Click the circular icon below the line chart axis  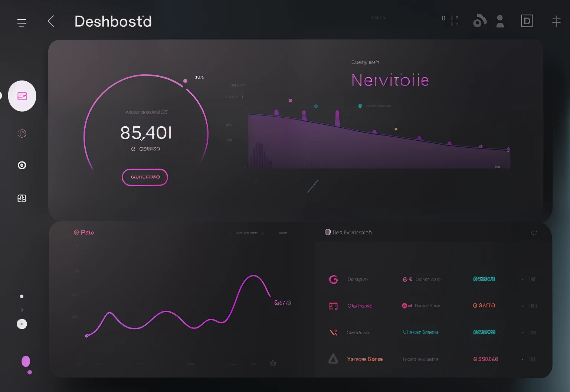273,363
